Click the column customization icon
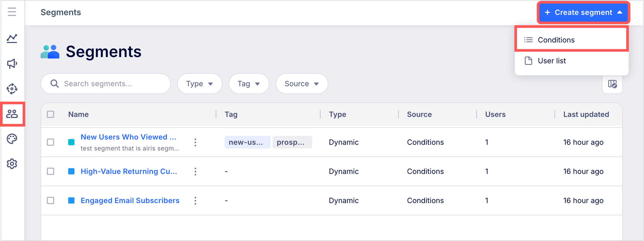 (x=612, y=84)
